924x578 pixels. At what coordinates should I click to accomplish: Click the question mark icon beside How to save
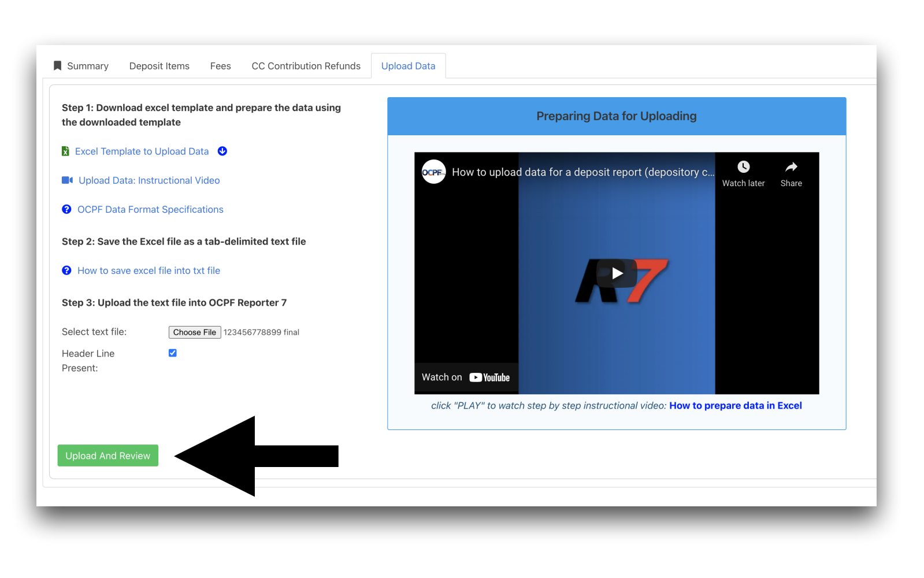[x=66, y=271]
